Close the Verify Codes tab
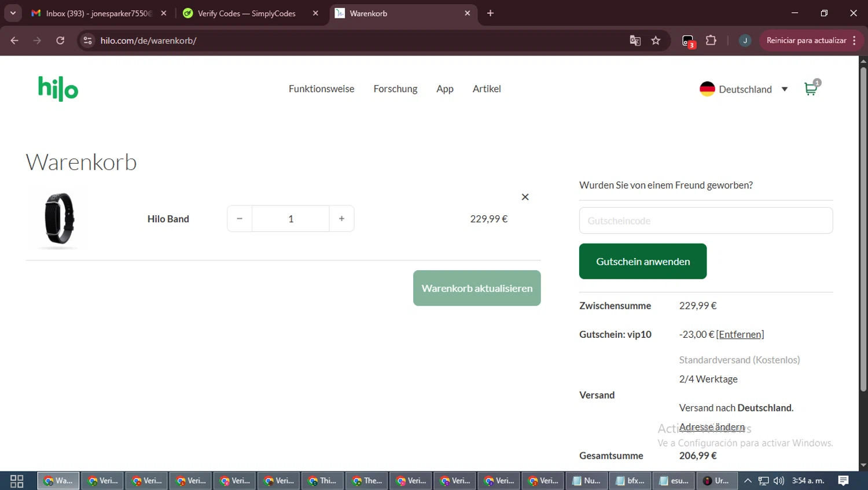Viewport: 868px width, 490px height. [315, 13]
